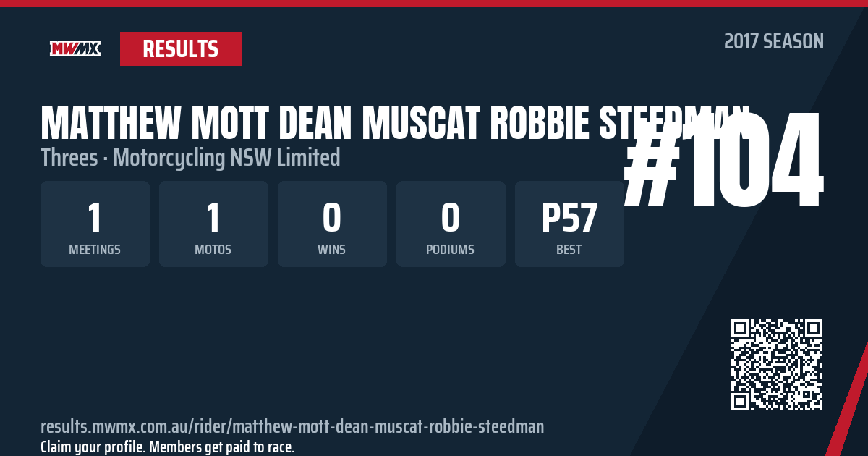Click the Matthew Mott rider name heading
The image size is (868, 456).
395,124
